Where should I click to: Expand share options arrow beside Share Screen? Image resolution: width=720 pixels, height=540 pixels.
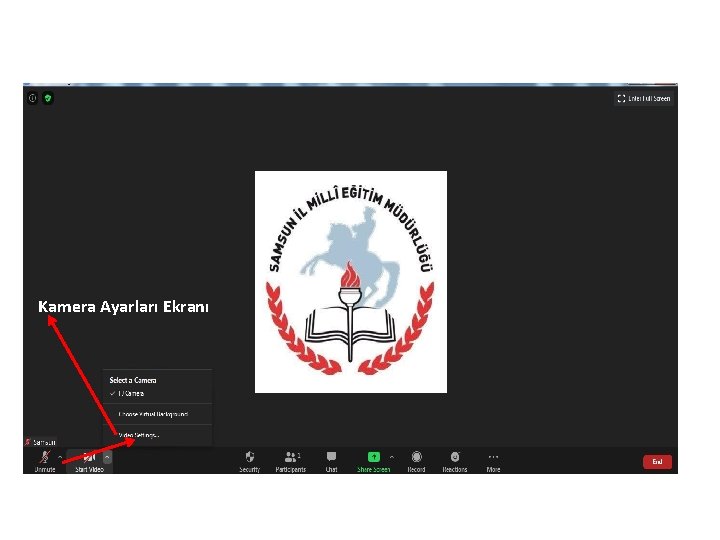[x=392, y=457]
